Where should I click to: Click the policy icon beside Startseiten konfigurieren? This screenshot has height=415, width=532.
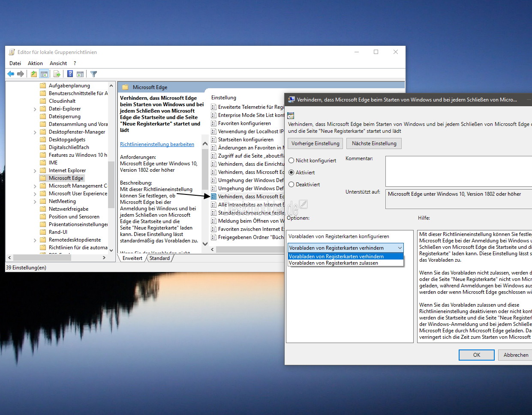(x=213, y=140)
